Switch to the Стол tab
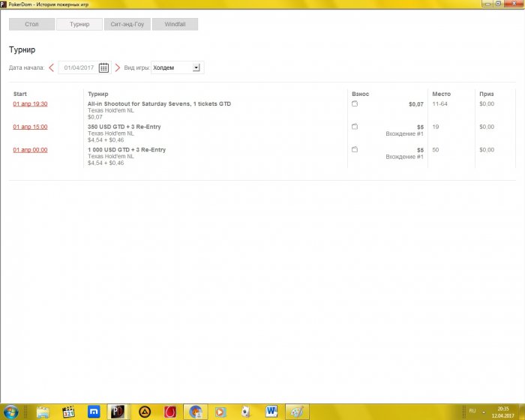 (31, 24)
